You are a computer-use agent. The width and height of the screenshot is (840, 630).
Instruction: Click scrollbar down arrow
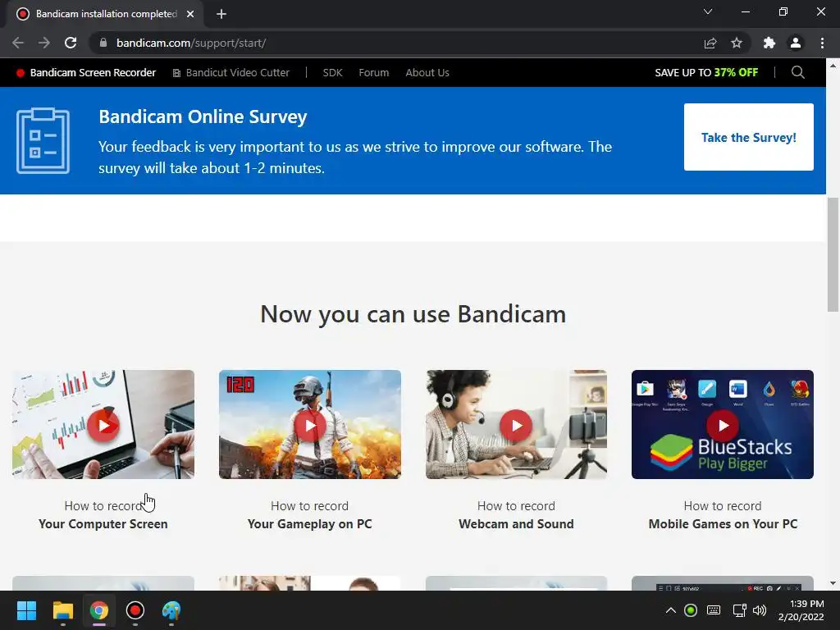point(833,583)
